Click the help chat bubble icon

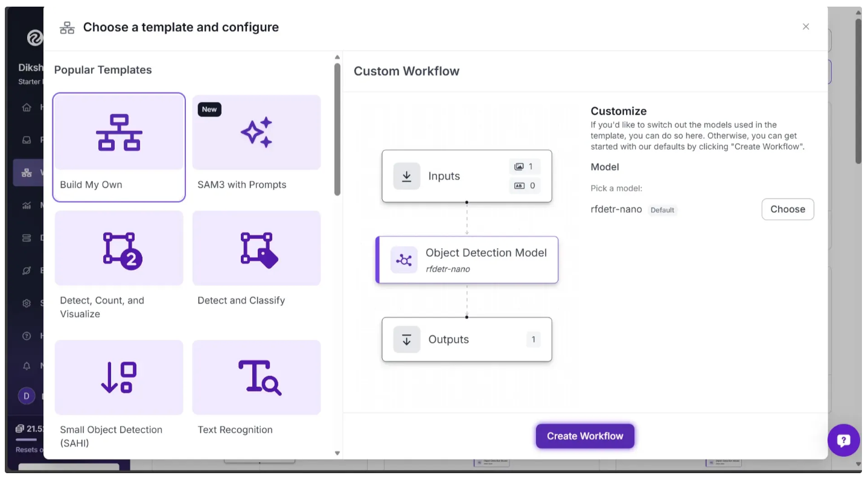tap(843, 440)
